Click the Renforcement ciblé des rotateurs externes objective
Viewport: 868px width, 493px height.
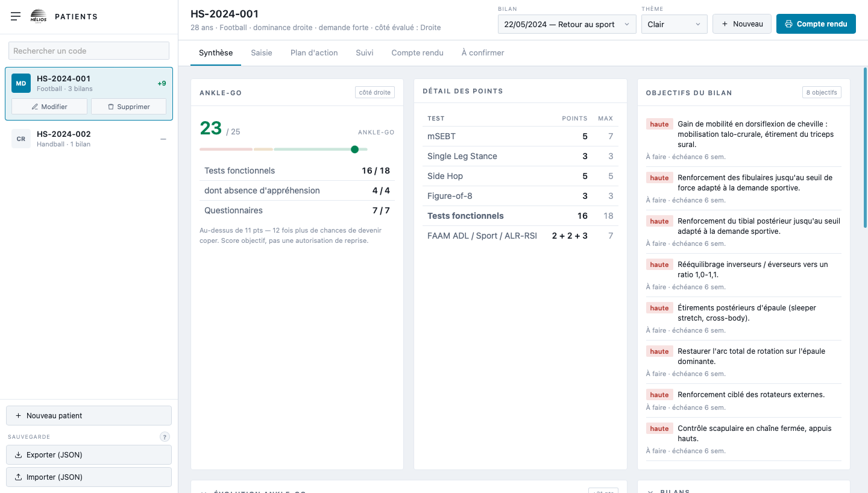click(x=743, y=400)
